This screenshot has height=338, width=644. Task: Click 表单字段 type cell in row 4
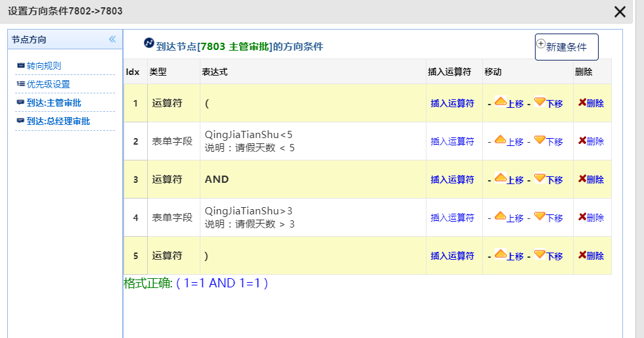(x=172, y=218)
